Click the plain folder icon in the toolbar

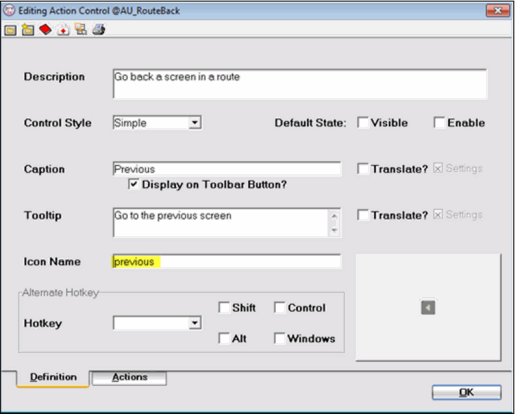pyautogui.click(x=11, y=30)
